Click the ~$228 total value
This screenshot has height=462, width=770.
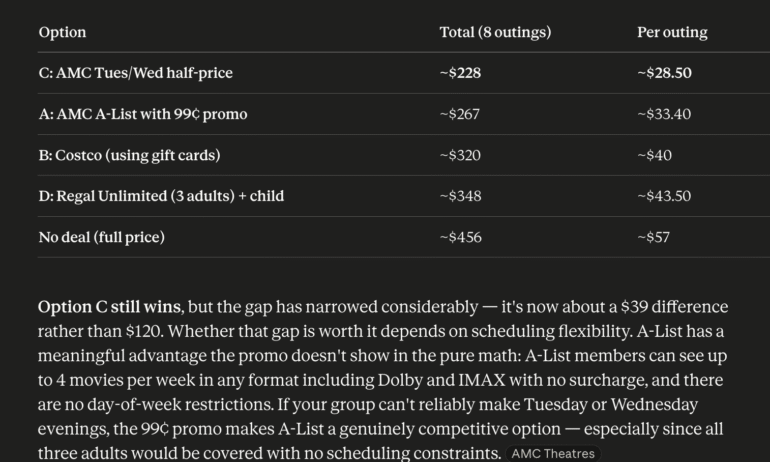coord(460,73)
